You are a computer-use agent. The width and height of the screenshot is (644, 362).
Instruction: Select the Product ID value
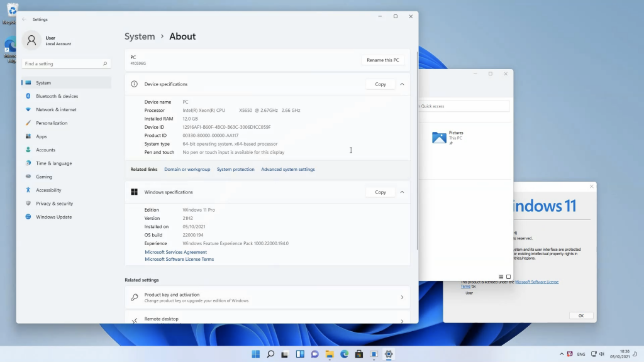tap(210, 136)
